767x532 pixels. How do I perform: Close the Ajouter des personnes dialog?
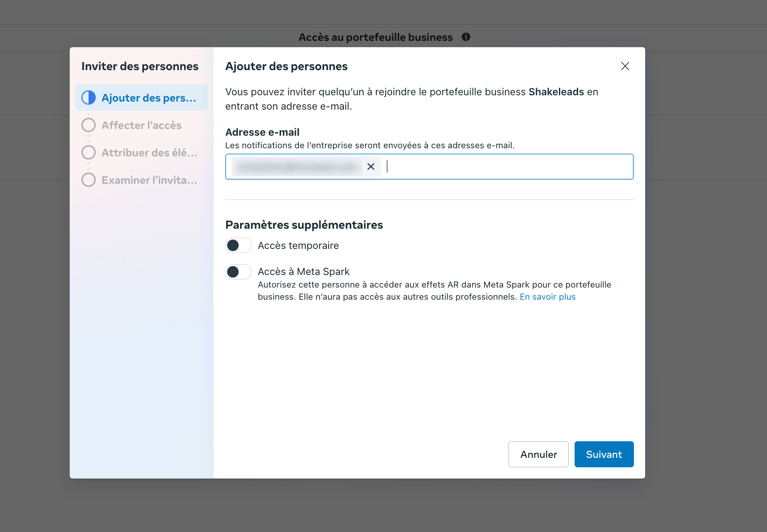(x=624, y=66)
